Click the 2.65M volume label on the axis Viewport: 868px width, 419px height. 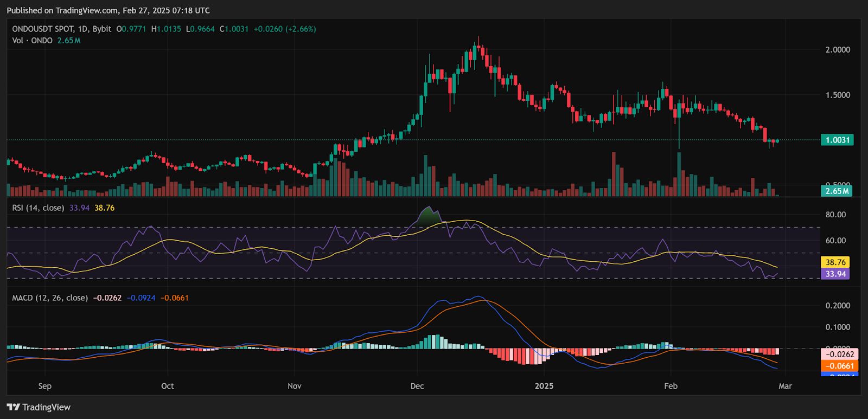837,191
